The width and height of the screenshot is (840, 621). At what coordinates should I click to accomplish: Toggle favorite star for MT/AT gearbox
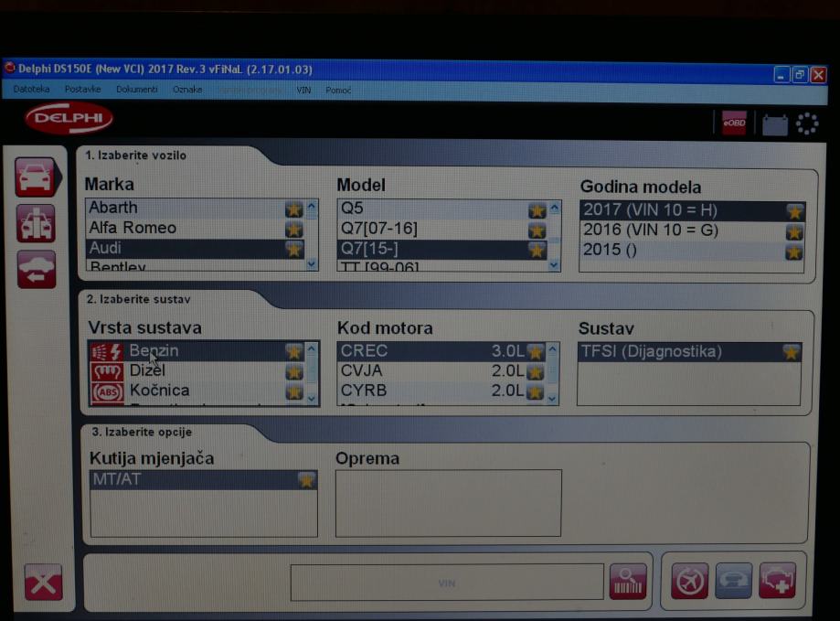tap(306, 479)
